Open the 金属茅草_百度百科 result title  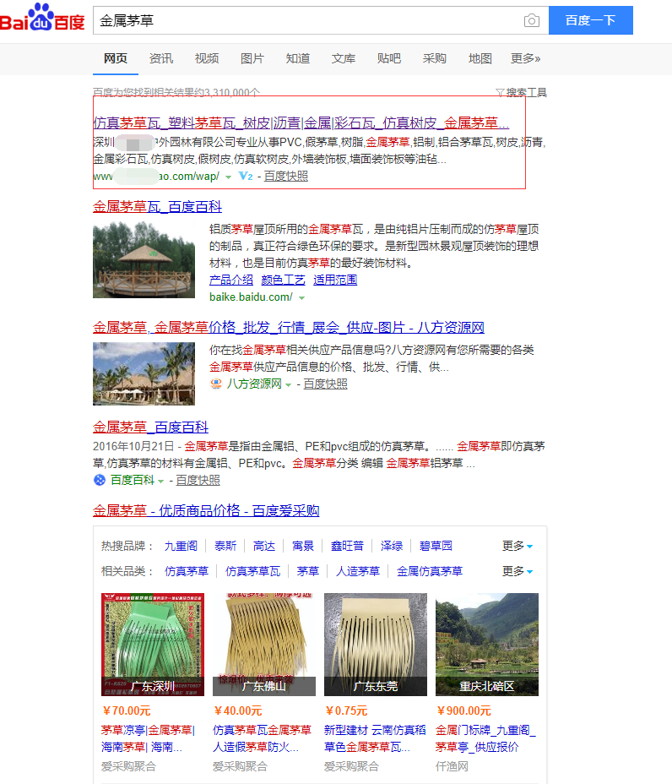[x=150, y=427]
